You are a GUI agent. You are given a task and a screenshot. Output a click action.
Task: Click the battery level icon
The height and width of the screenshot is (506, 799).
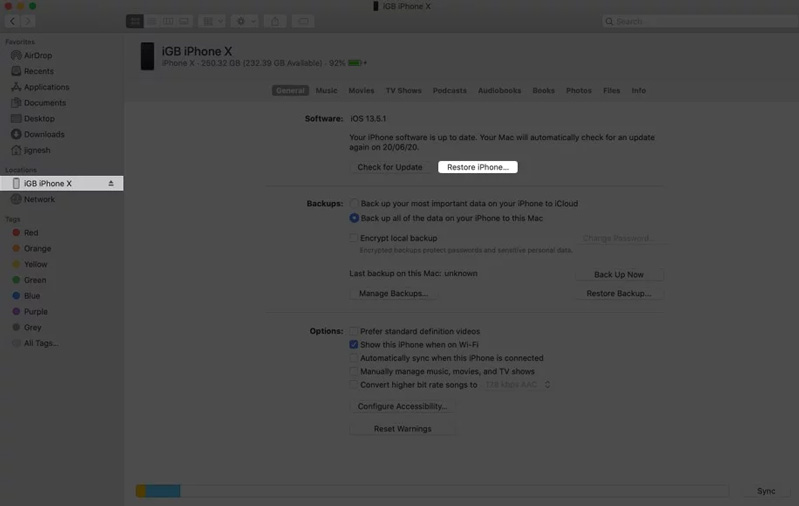tap(355, 63)
